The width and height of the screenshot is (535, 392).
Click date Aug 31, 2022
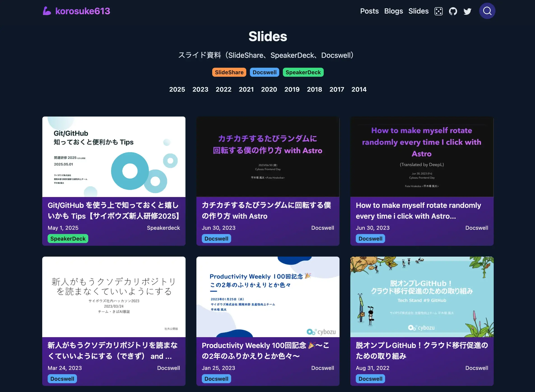click(372, 368)
